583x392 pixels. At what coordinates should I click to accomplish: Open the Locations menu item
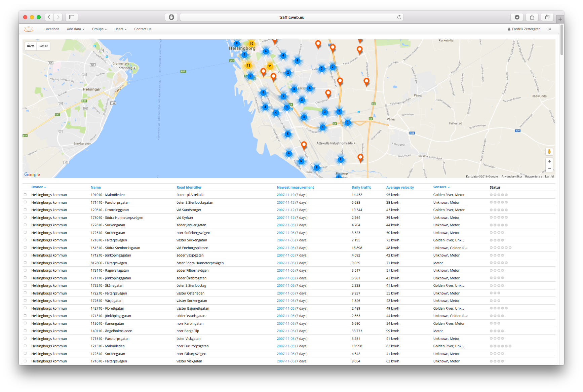pyautogui.click(x=51, y=29)
